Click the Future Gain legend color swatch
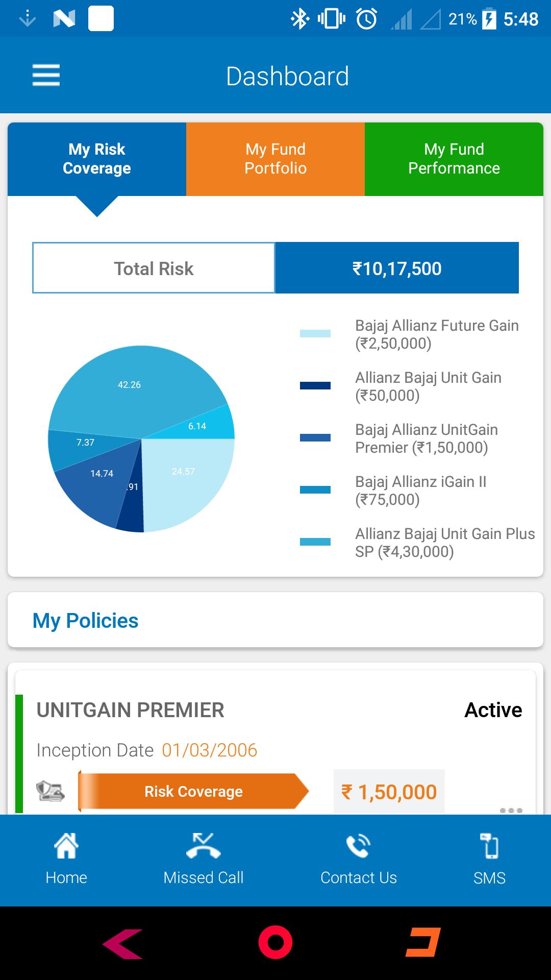Viewport: 551px width, 980px height. pyautogui.click(x=315, y=334)
